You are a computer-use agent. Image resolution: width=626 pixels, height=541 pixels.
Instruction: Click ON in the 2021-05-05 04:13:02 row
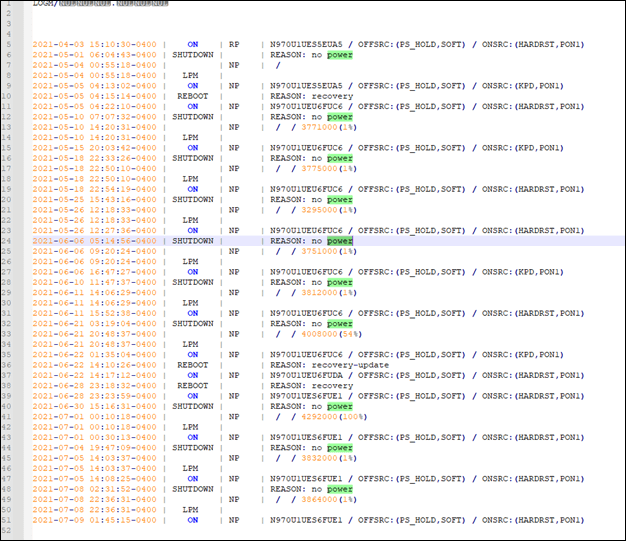[x=193, y=86]
